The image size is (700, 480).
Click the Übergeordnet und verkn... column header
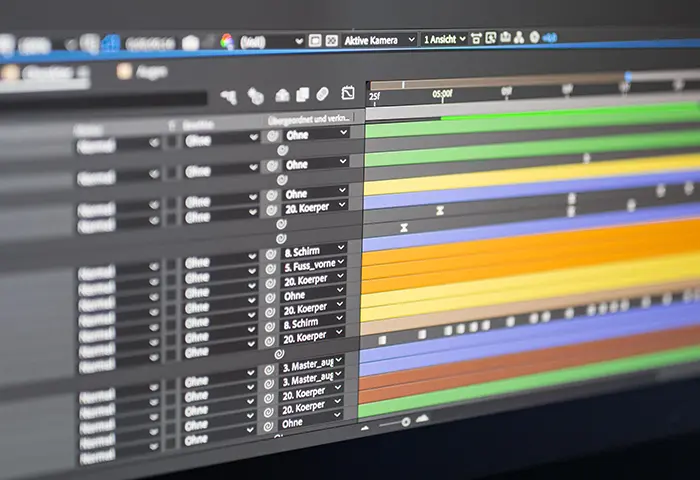coord(309,119)
